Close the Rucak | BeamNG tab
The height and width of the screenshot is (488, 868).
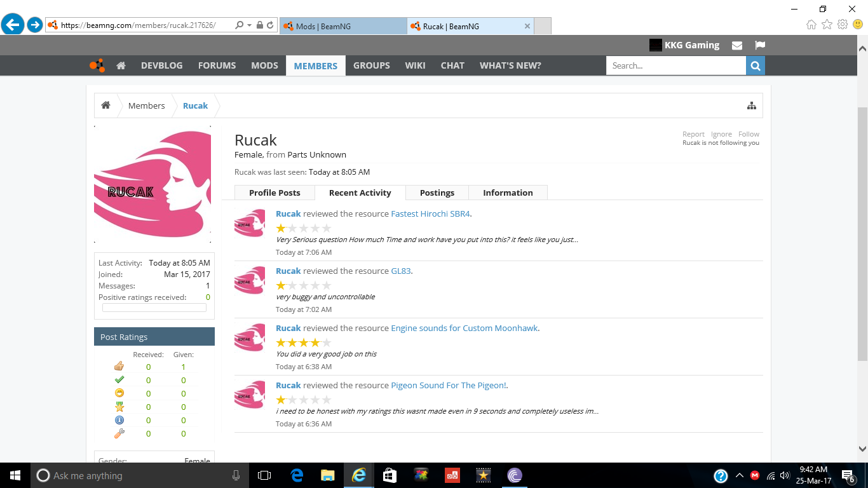click(x=527, y=26)
